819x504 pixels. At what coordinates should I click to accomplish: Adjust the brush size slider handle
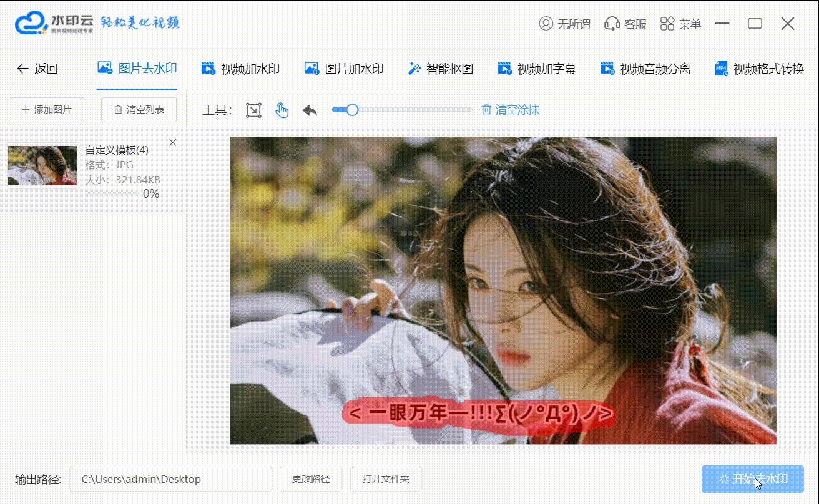click(x=352, y=110)
